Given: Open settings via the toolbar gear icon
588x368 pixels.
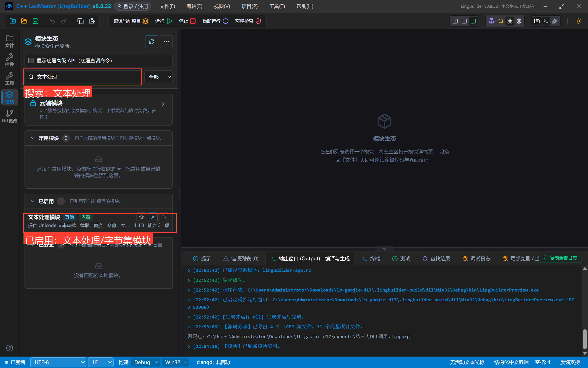Looking at the screenshot, I should coord(519,21).
